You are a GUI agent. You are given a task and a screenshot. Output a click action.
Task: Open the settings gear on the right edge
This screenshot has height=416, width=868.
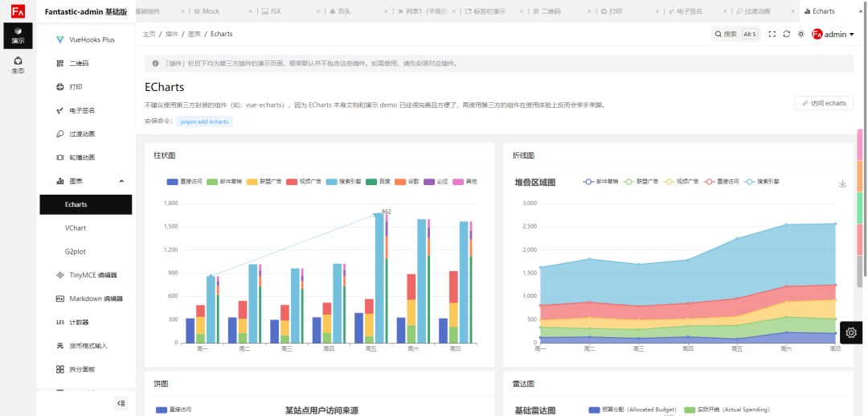click(852, 332)
